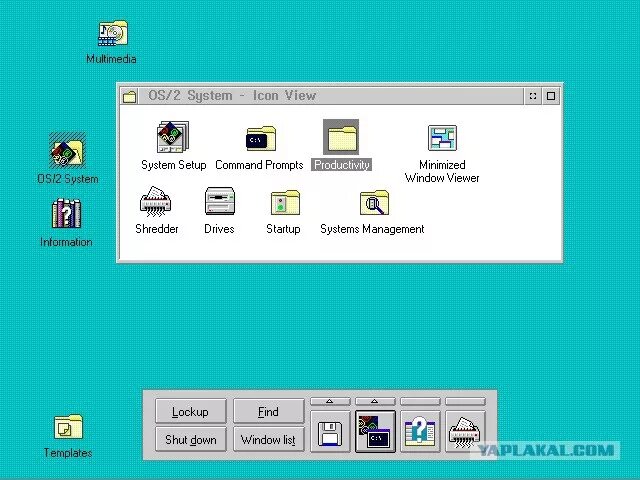Open System Setup in OS/2 System window
640x480 pixels.
(173, 137)
